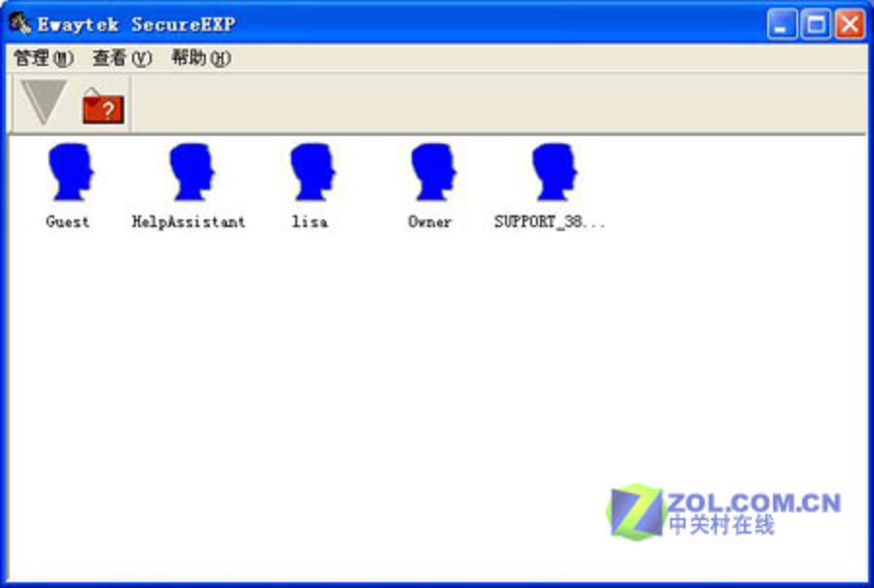Maximize the Ewaytek SecureEXP window
This screenshot has width=874, height=588.
(815, 25)
